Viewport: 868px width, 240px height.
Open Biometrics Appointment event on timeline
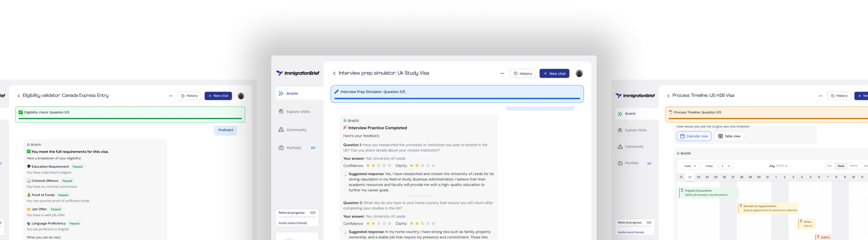point(768,208)
